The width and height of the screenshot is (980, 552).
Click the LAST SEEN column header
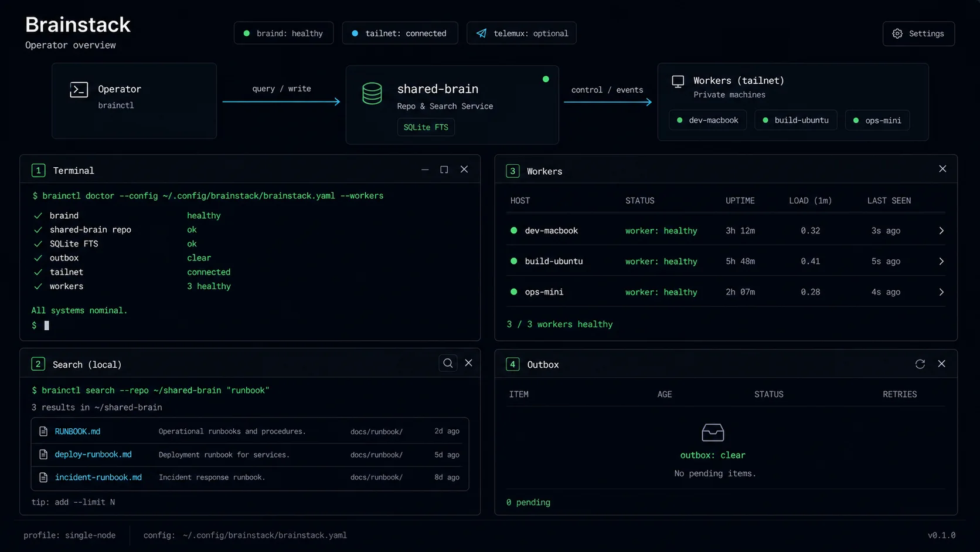889,201
